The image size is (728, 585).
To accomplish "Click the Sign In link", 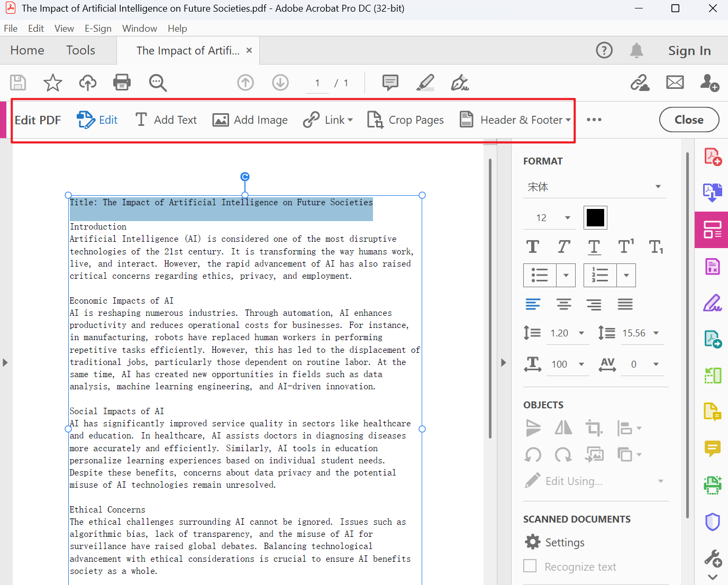I will [x=689, y=51].
